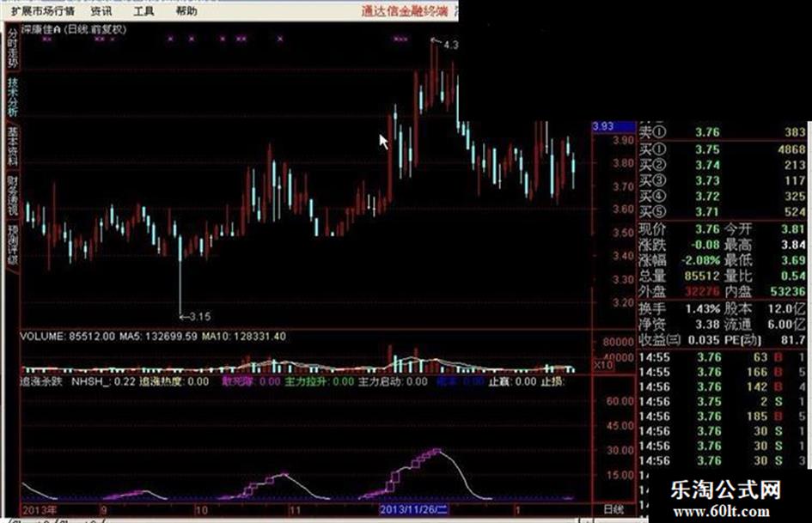
Task: Click the 14:55 trade with volume 166
Action: (722, 372)
